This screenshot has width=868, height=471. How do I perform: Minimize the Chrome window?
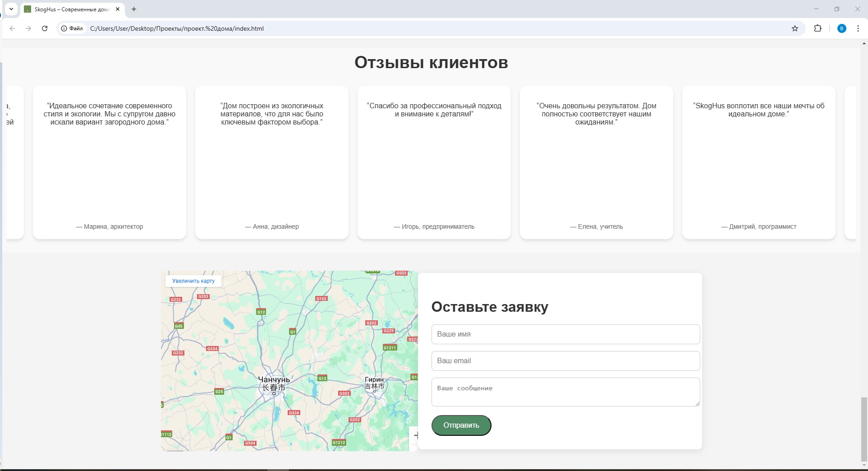pyautogui.click(x=816, y=9)
